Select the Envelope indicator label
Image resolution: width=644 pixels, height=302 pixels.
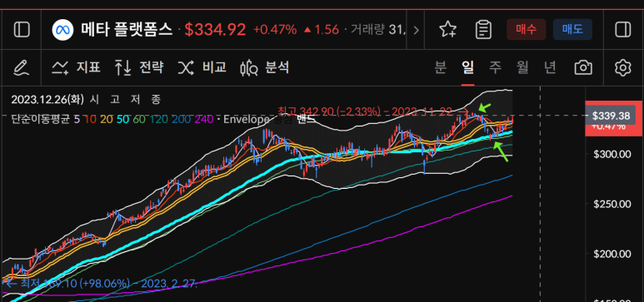[x=246, y=120]
